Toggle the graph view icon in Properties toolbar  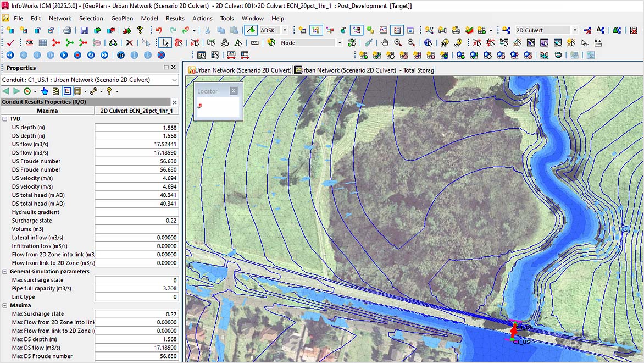(68, 91)
